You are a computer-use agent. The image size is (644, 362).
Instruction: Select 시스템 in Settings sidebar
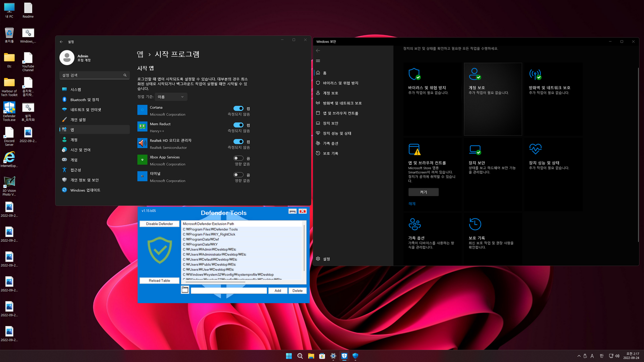pos(95,89)
